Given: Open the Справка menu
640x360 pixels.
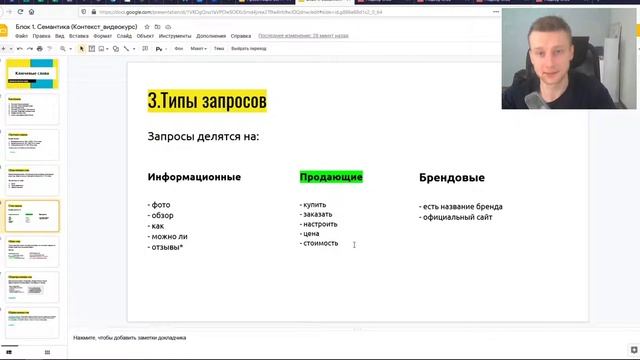Looking at the screenshot, I should 241,36.
